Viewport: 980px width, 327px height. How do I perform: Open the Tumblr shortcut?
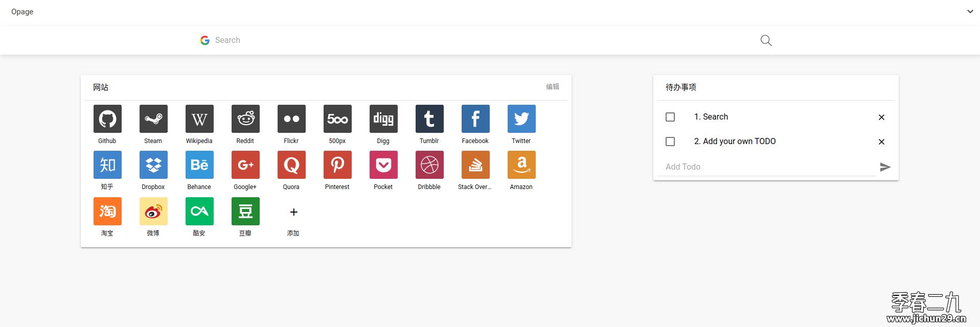(x=429, y=119)
